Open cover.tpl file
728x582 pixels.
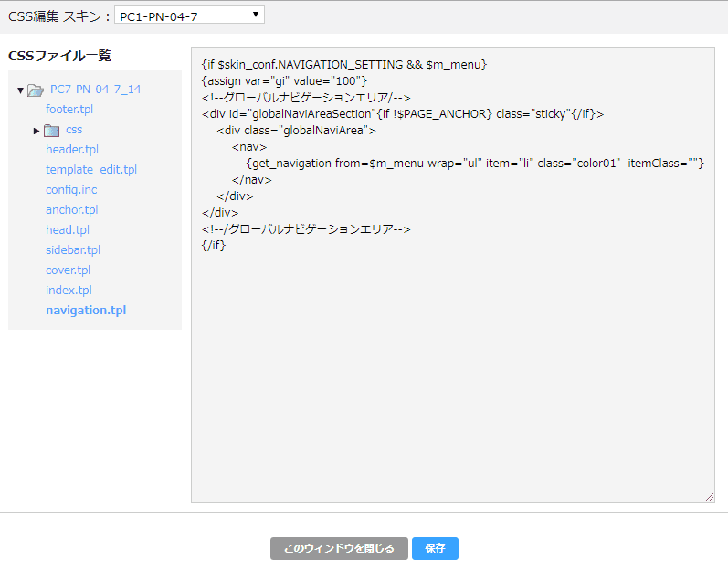pyautogui.click(x=68, y=270)
